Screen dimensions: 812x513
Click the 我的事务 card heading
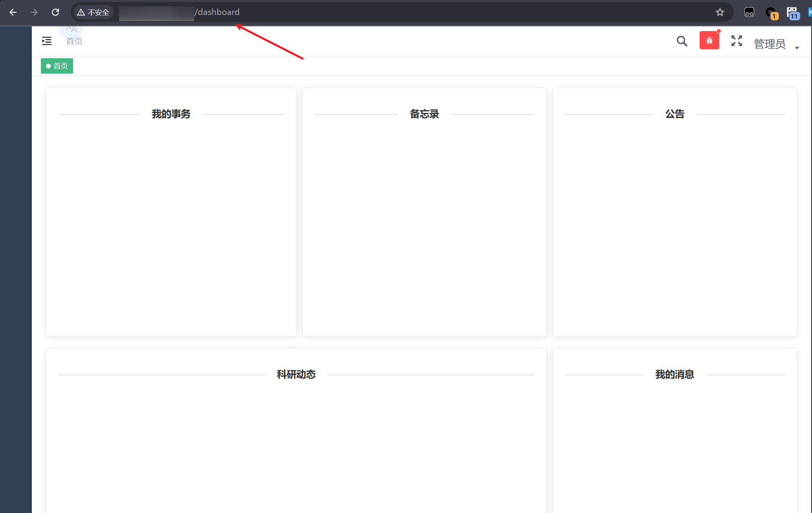[x=171, y=114]
